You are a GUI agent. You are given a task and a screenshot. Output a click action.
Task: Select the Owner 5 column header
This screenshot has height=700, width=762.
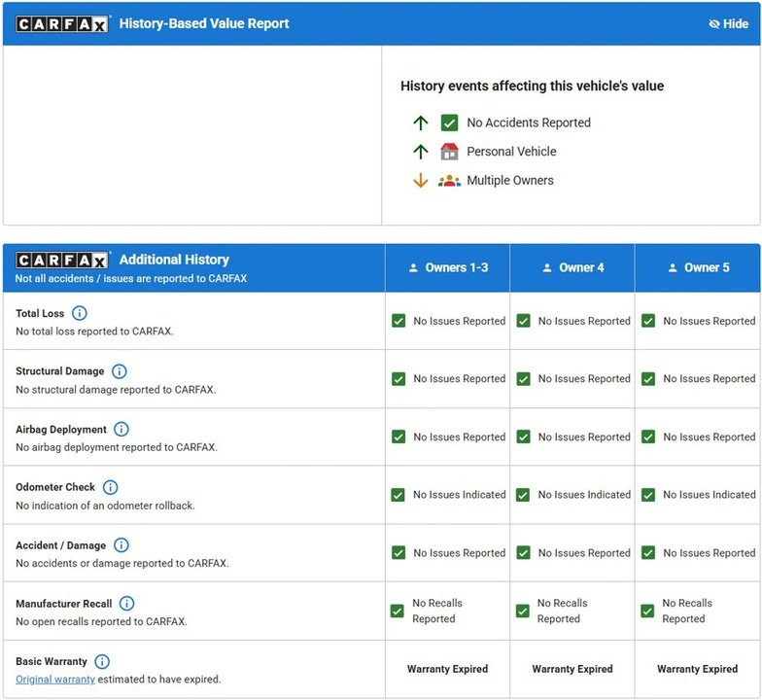click(x=698, y=268)
